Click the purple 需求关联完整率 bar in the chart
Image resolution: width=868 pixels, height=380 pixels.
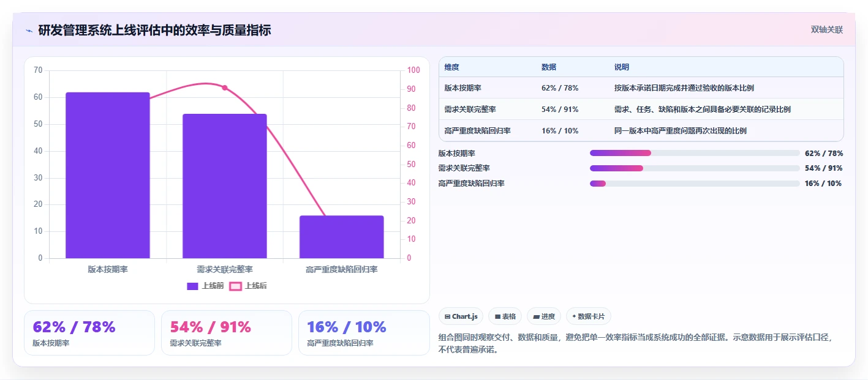225,186
